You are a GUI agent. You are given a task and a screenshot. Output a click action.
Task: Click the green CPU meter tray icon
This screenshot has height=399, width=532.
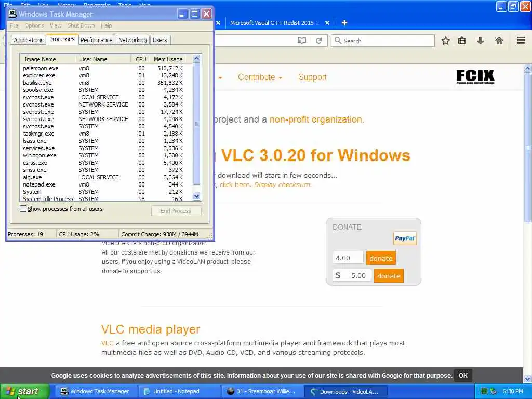(484, 391)
